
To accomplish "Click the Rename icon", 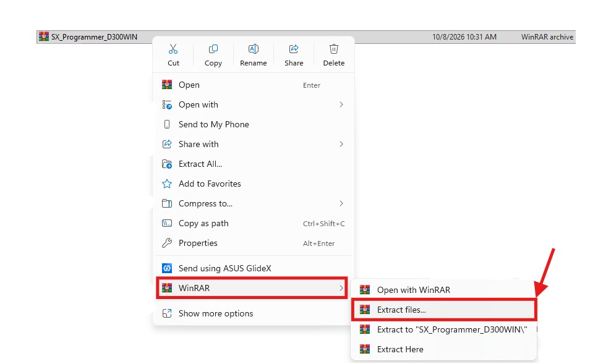I will pos(253,49).
